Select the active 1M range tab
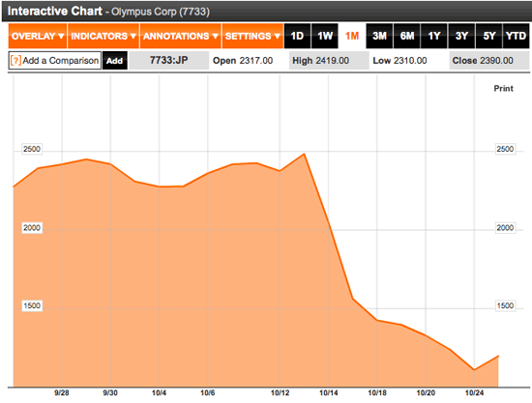 point(352,36)
